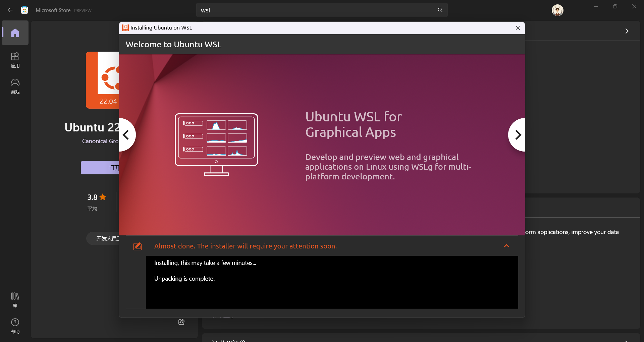Open the 库 (Library) sidebar section
Screen dimensions: 644x342
pos(15,300)
